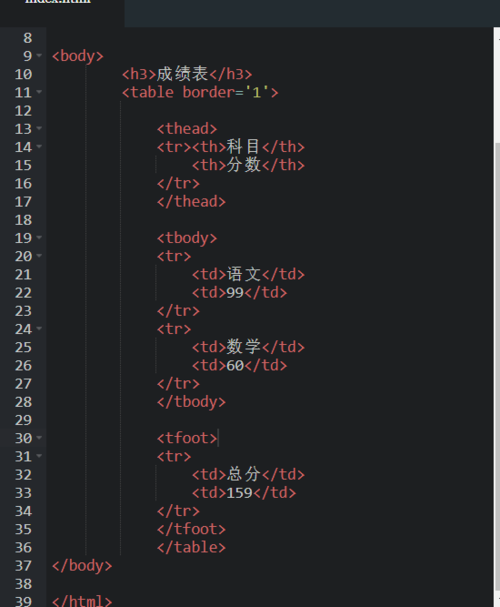Click line number 36 in the gutter
Image resolution: width=500 pixels, height=607 pixels.
tap(23, 547)
